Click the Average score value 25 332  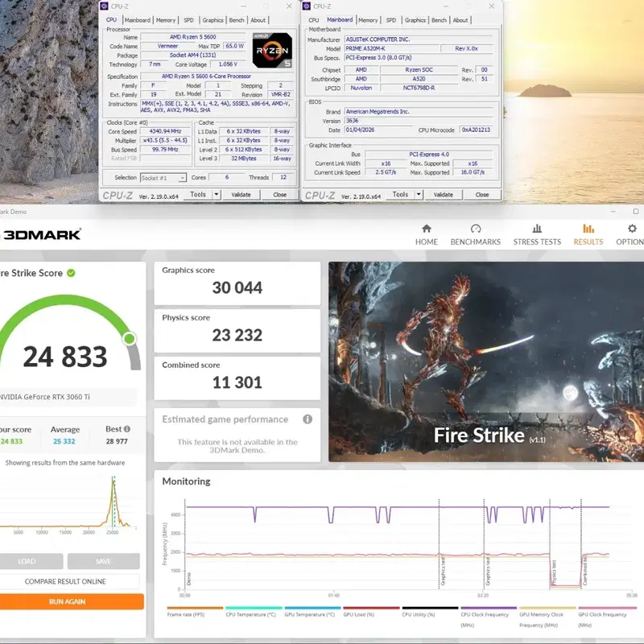[x=64, y=441]
